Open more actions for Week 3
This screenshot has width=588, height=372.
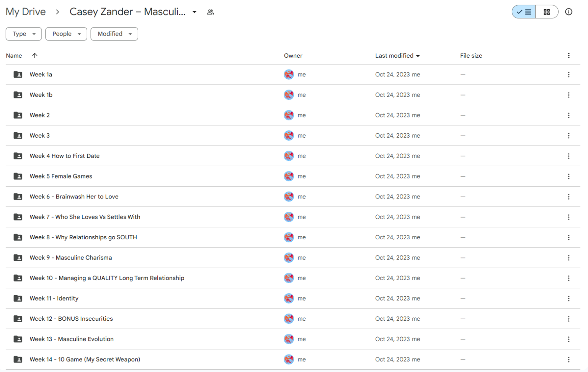tap(568, 136)
